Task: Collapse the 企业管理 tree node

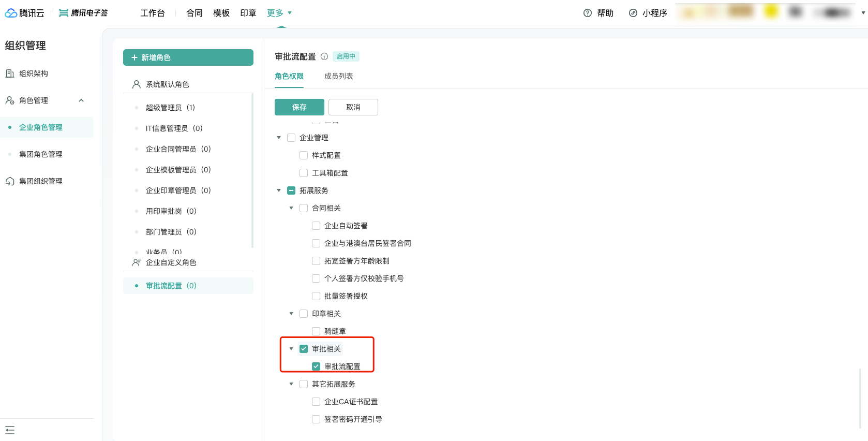Action: tap(279, 138)
